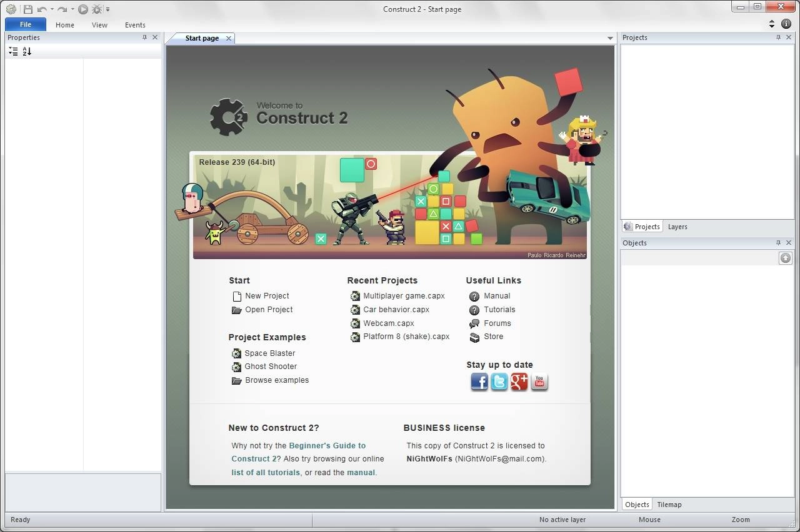Click the Ready status text
The height and width of the screenshot is (532, 800).
pos(20,520)
